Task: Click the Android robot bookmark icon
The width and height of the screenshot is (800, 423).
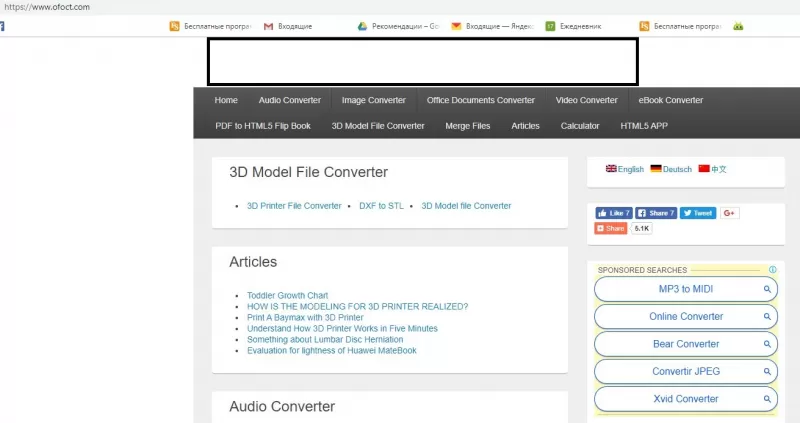Action: (738, 26)
